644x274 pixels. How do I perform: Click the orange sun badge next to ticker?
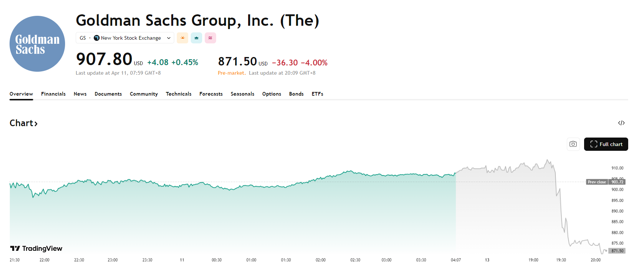(182, 38)
